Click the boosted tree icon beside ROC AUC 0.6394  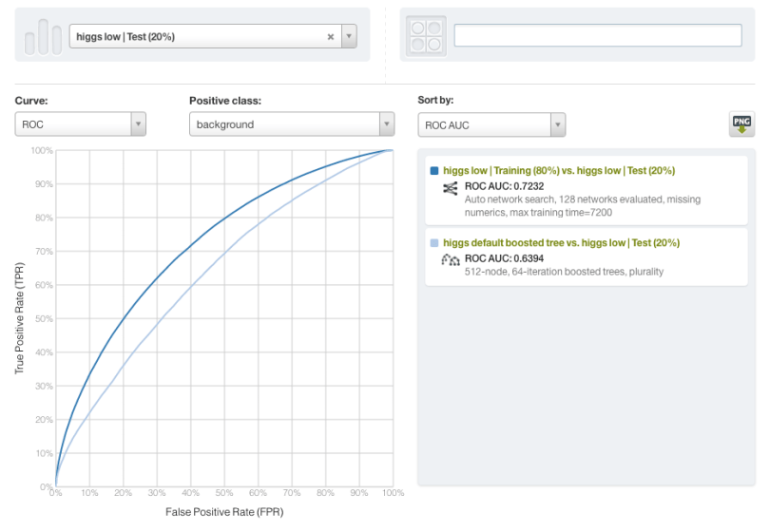451,259
